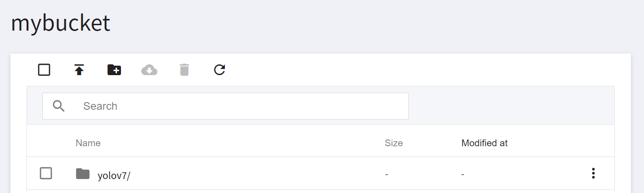Create a new folder with the folder-plus icon
Screen dimensions: 644x193
coord(114,70)
